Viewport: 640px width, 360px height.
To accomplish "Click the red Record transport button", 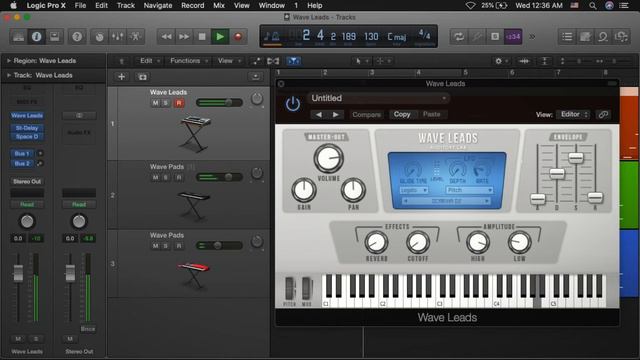I will pyautogui.click(x=238, y=37).
